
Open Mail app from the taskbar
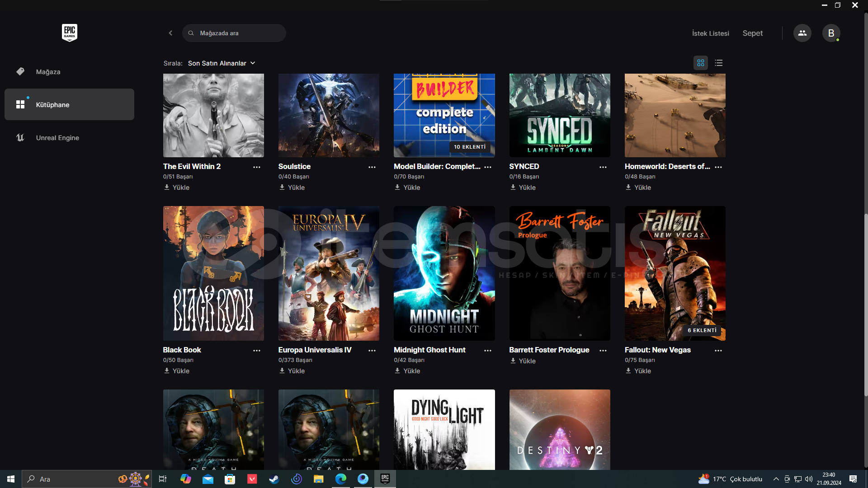click(x=208, y=479)
